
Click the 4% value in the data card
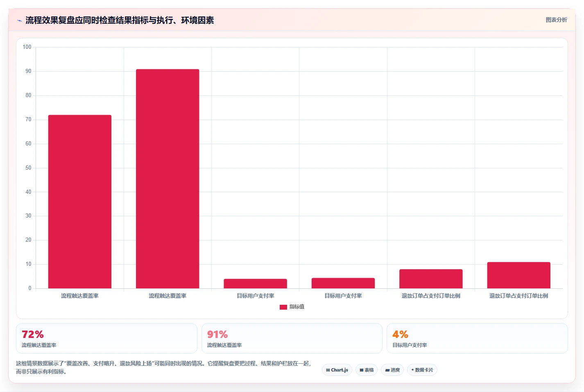pos(401,335)
